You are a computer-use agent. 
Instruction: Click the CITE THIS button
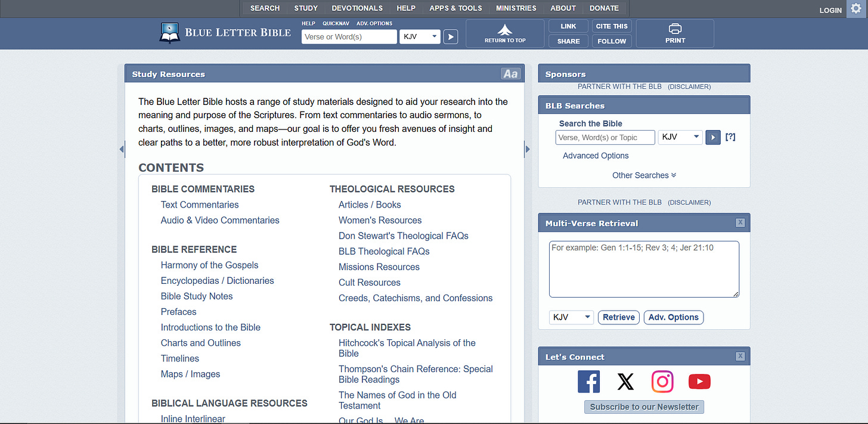point(612,26)
